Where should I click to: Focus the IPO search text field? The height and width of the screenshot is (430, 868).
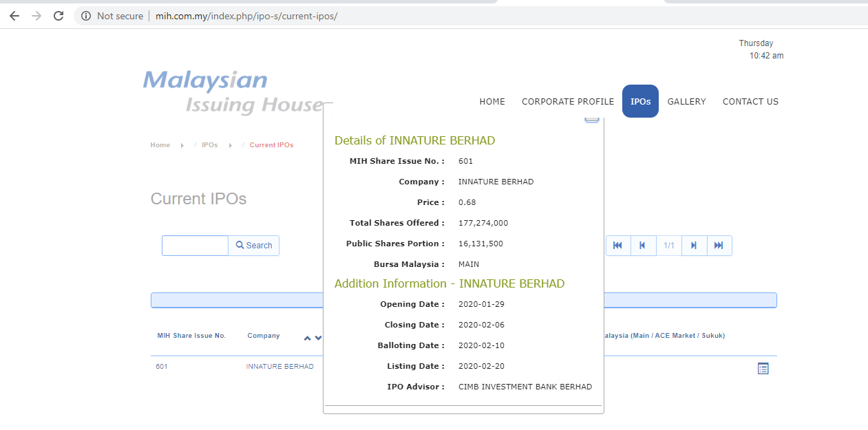pos(195,246)
